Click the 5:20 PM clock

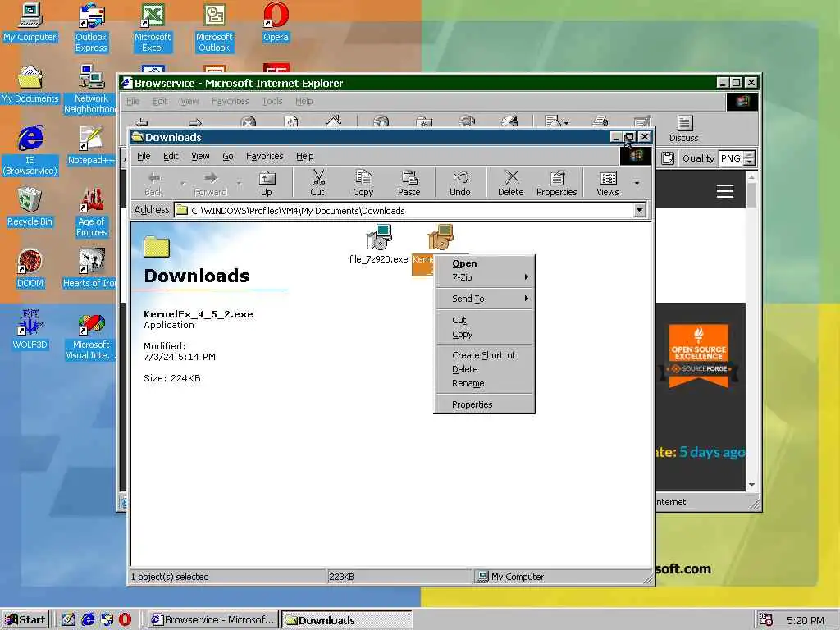806,620
